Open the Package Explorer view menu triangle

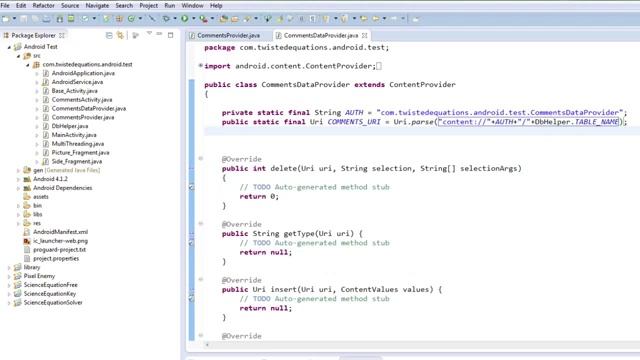click(x=149, y=33)
